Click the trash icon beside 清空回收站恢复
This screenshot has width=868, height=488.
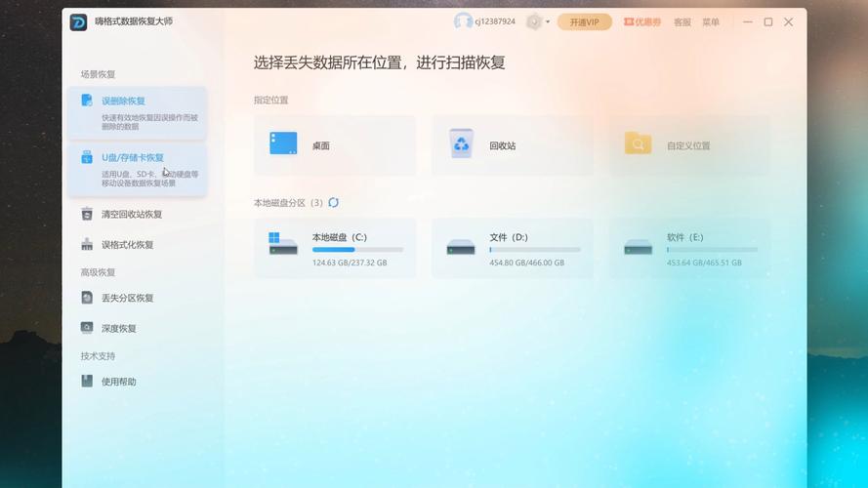click(87, 214)
